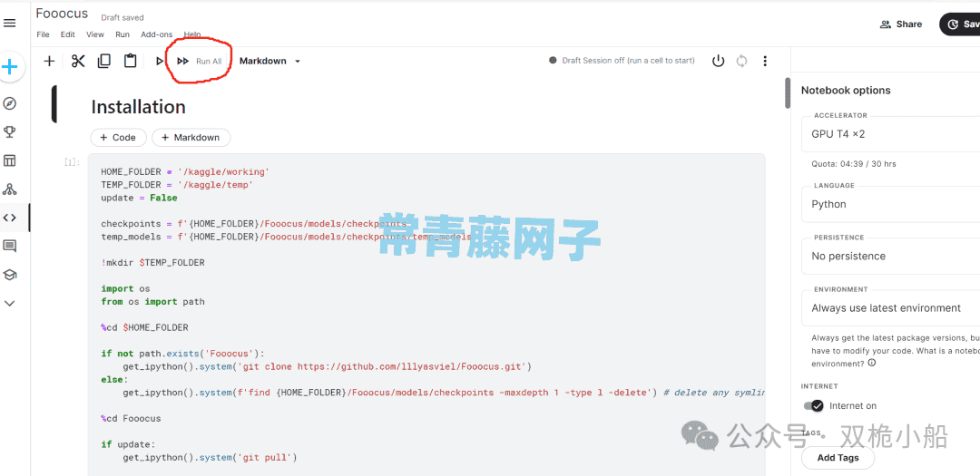Click the cell execution count [1]
980x476 pixels.
pos(72,163)
